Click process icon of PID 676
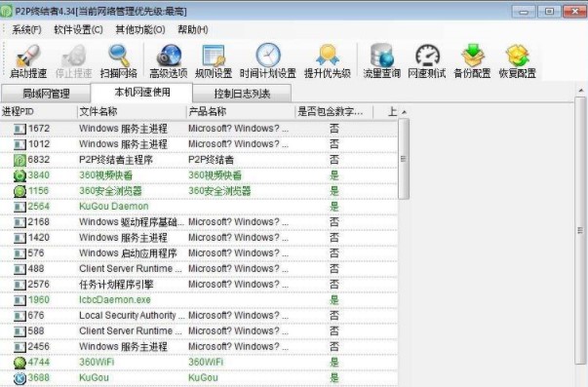This screenshot has height=387, width=588. click(20, 316)
